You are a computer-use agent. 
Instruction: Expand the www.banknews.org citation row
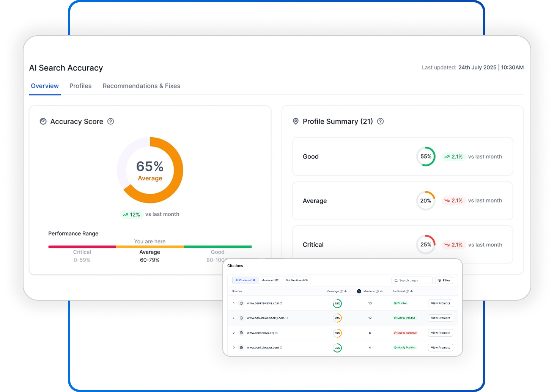[234, 332]
